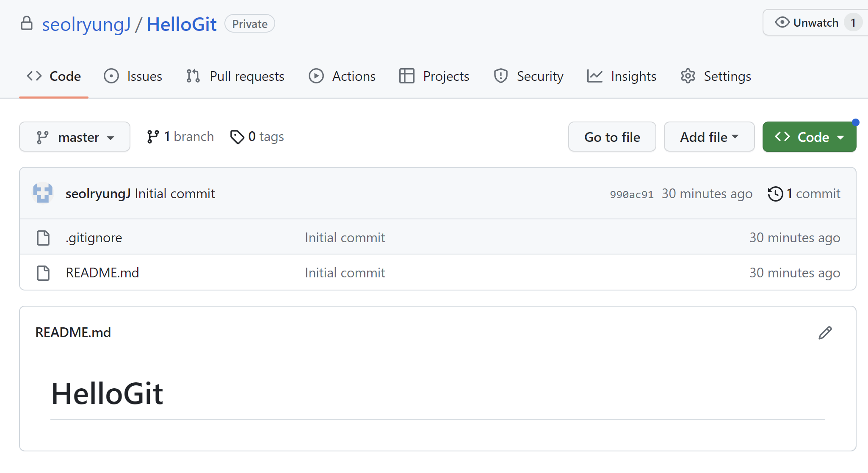Click the tag icon beside 0 tags
The height and width of the screenshot is (473, 868).
tap(237, 137)
